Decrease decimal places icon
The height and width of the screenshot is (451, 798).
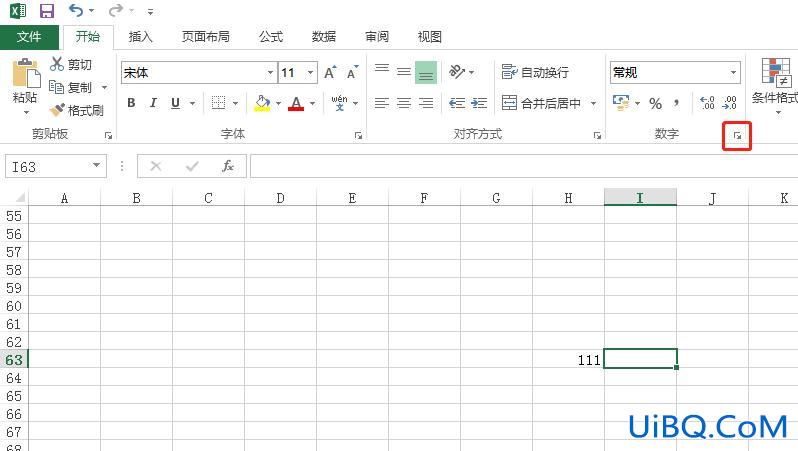[x=729, y=103]
